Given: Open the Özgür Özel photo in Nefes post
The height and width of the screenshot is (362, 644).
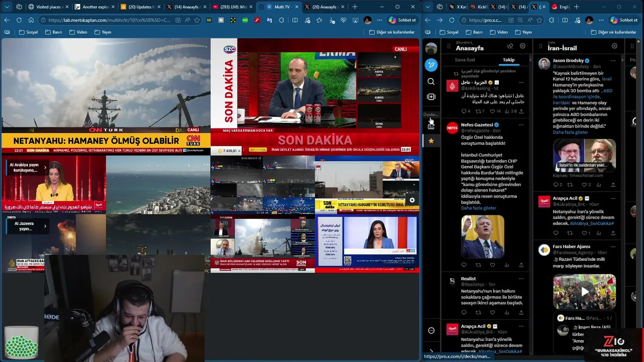Looking at the screenshot, I should pyautogui.click(x=482, y=236).
